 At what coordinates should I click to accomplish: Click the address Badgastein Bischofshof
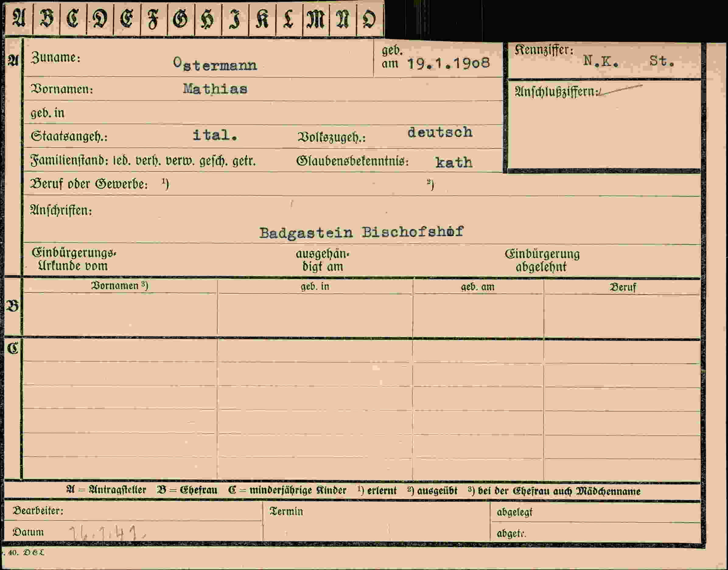[x=362, y=232]
